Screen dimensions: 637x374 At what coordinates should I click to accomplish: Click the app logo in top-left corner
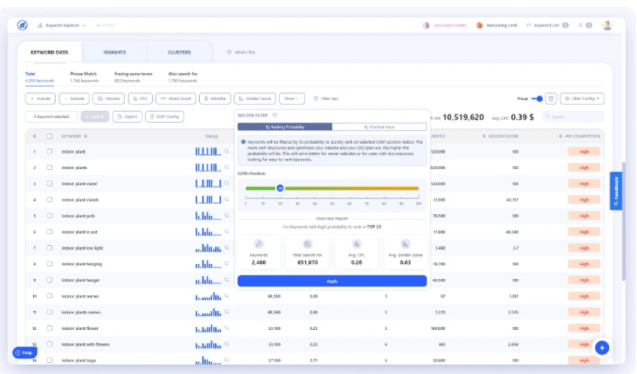click(x=22, y=25)
